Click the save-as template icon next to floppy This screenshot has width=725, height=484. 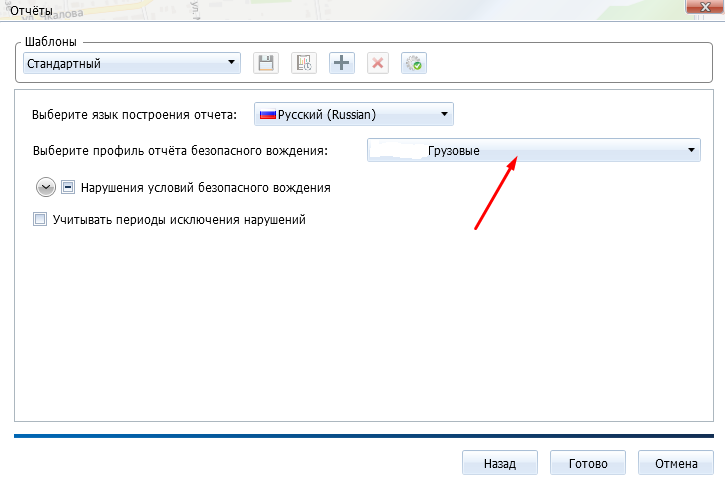click(303, 63)
